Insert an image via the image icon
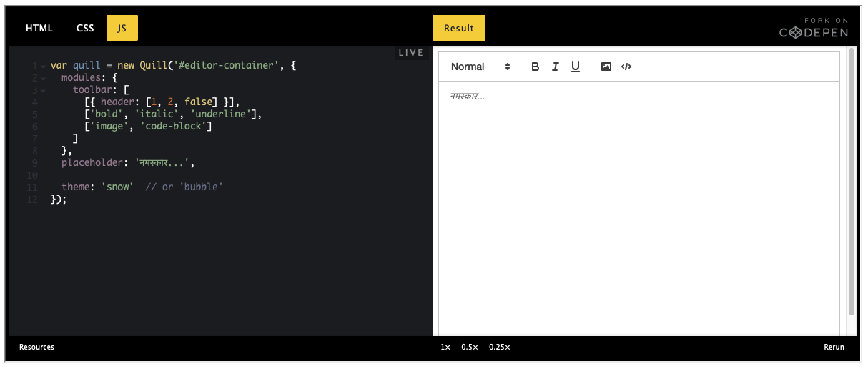 [x=606, y=67]
